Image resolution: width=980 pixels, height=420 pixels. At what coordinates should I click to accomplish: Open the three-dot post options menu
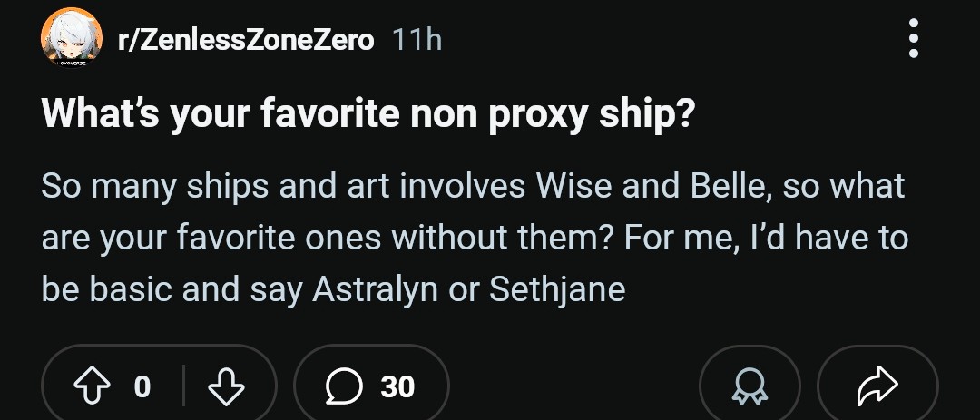(913, 39)
